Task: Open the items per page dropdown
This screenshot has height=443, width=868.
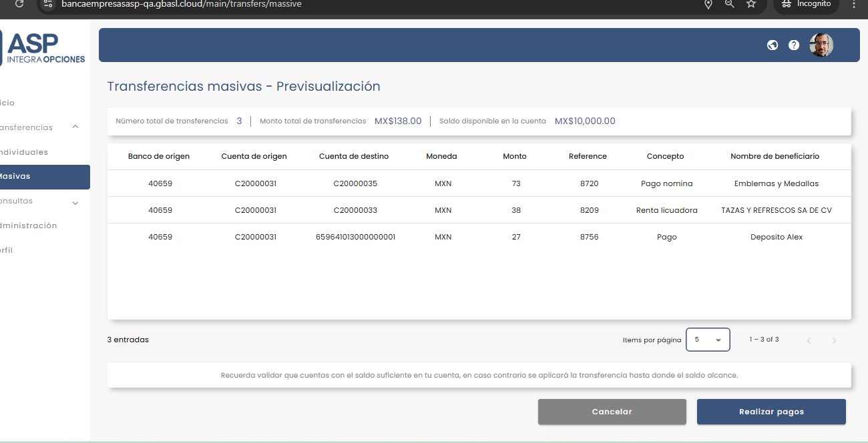Action: (707, 340)
